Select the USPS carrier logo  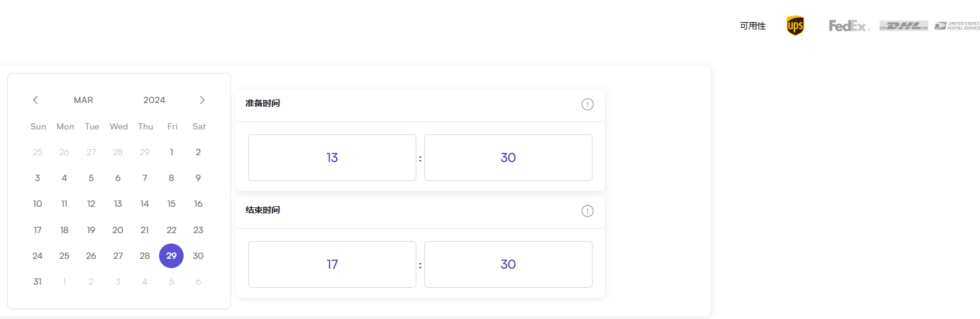957,26
